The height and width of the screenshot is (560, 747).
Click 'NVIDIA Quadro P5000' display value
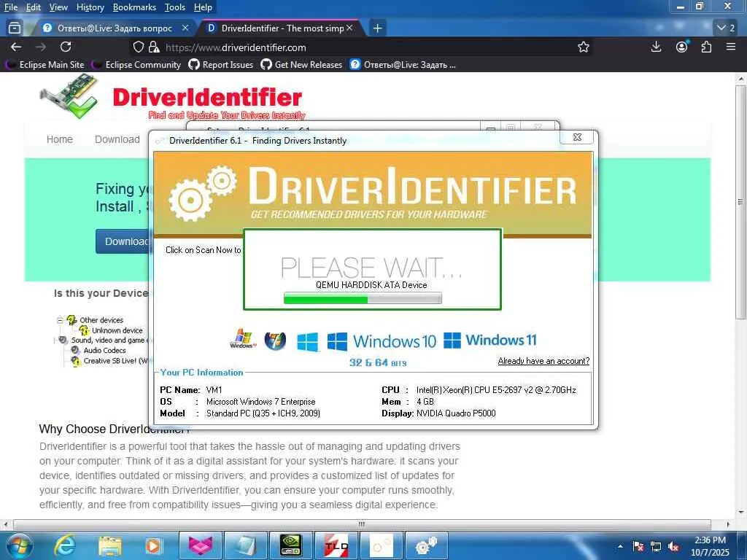(x=456, y=413)
